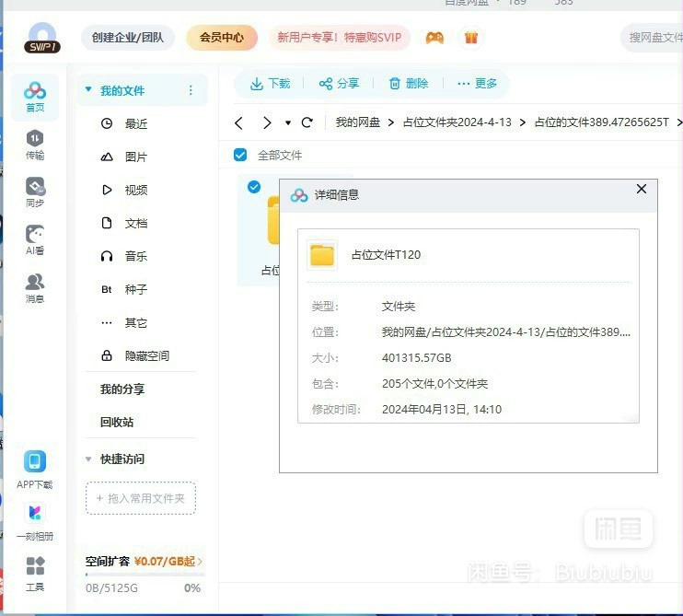Click 我的网盘 breadcrumb
Screen dimensions: 683x616
click(x=358, y=122)
